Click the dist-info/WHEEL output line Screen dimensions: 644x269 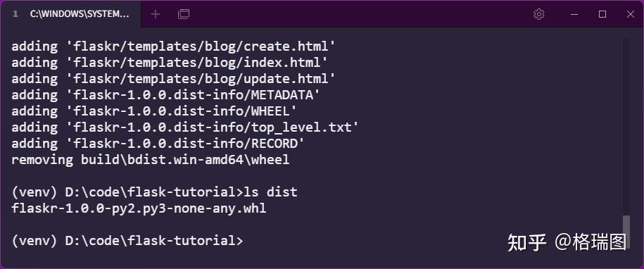[154, 111]
